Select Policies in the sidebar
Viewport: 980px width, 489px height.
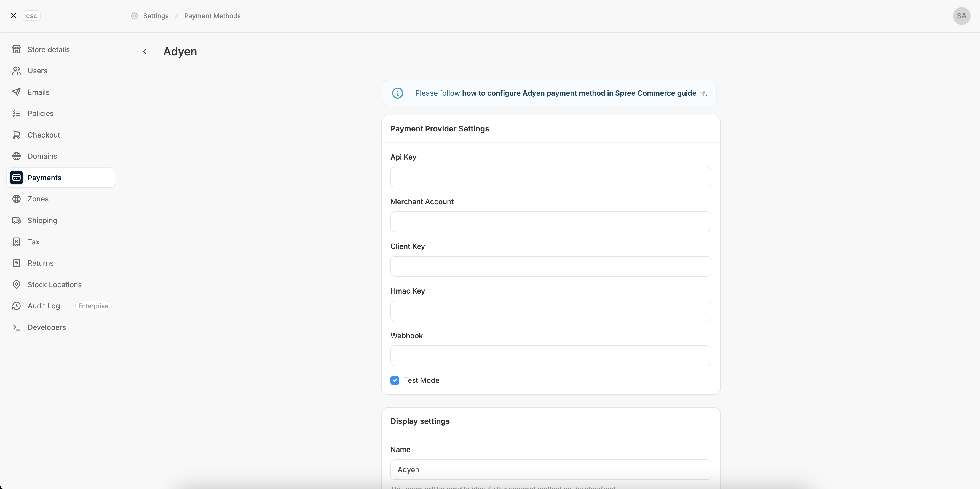40,113
